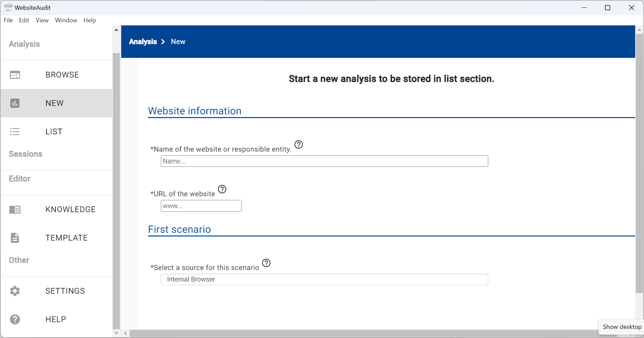644x338 pixels.
Task: Click the Knowledge book icon
Action: click(15, 209)
